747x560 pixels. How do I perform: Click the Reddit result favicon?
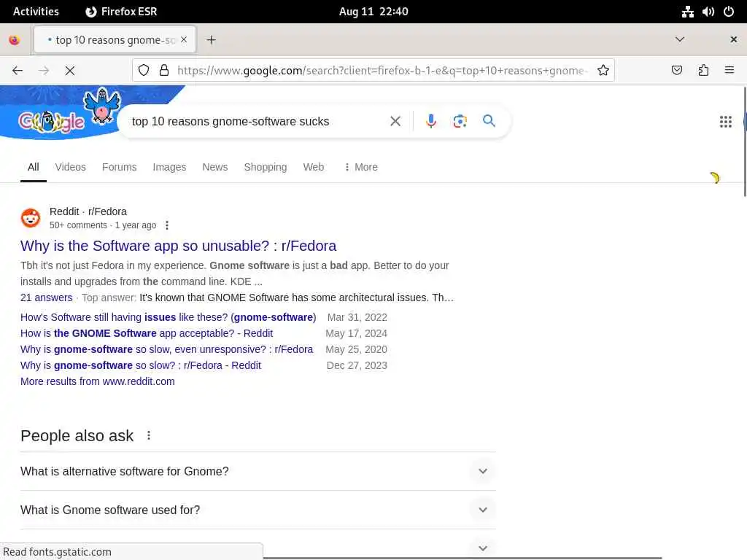point(31,218)
